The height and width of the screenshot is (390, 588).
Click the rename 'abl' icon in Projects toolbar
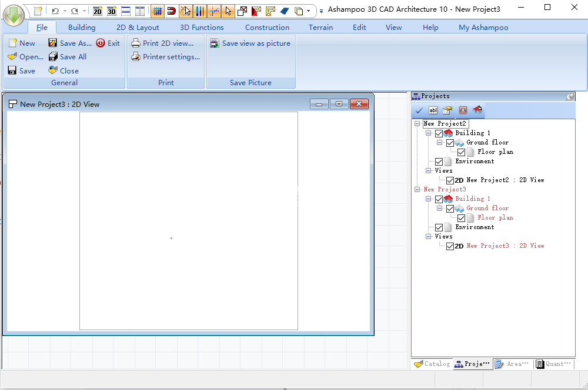coord(433,110)
